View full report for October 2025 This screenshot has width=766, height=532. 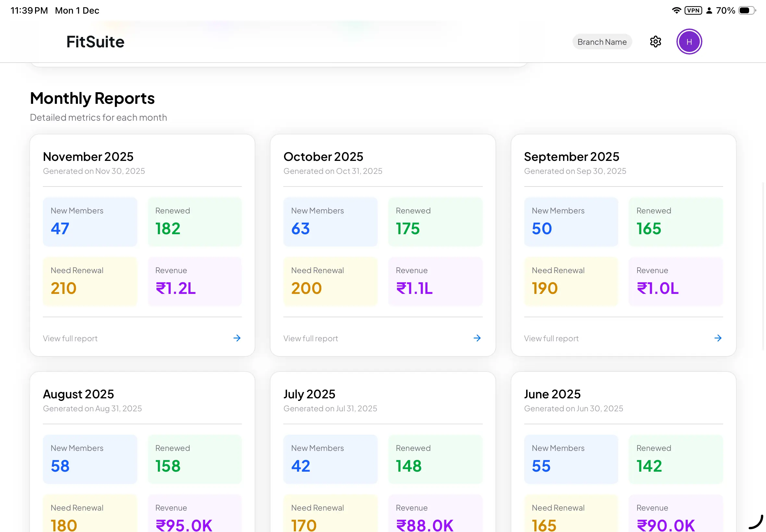(310, 338)
